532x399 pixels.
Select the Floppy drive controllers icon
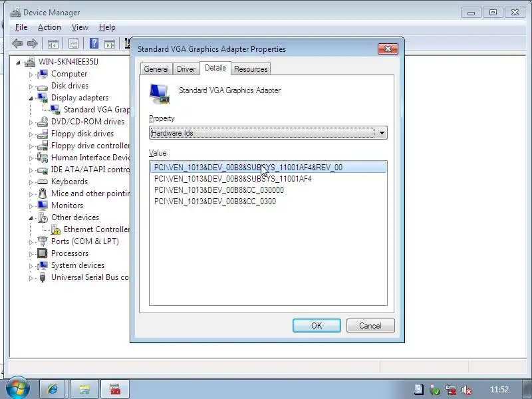tap(43, 146)
